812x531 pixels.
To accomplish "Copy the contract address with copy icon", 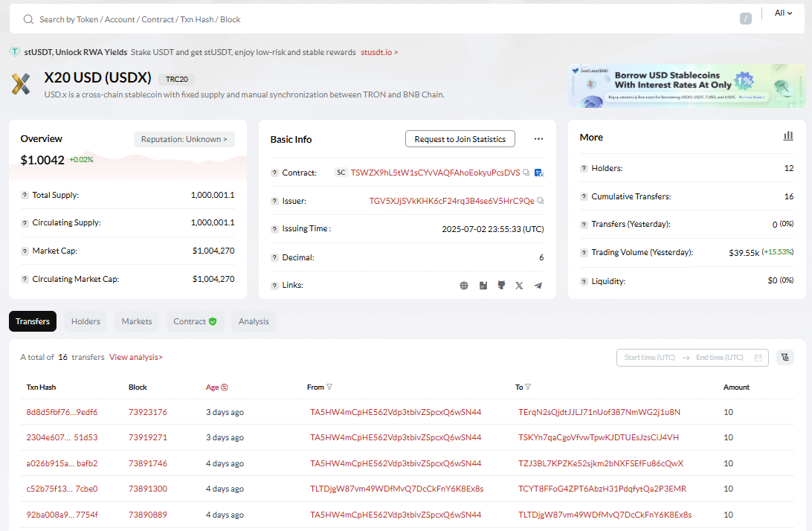I will pyautogui.click(x=526, y=173).
